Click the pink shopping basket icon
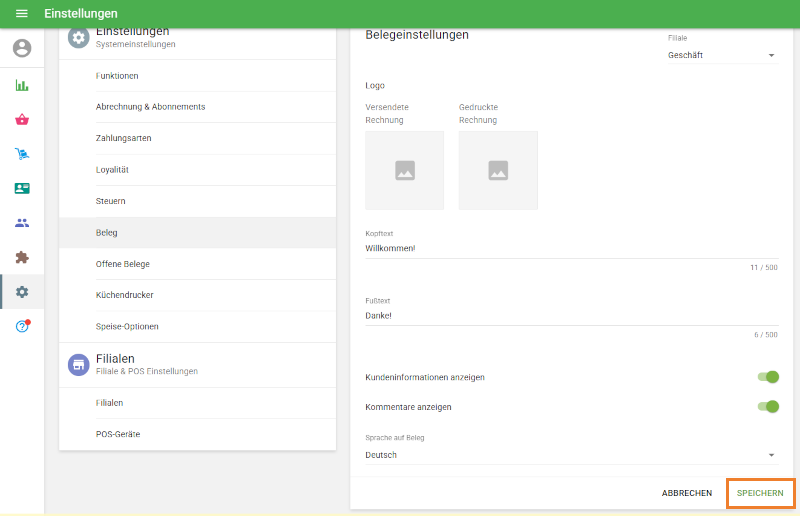800x516 pixels. 22,119
